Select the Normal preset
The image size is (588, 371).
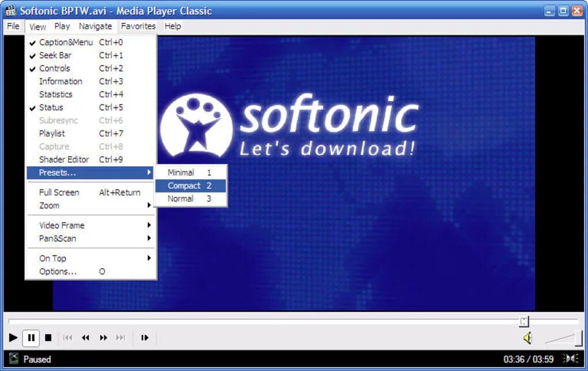coord(190,198)
